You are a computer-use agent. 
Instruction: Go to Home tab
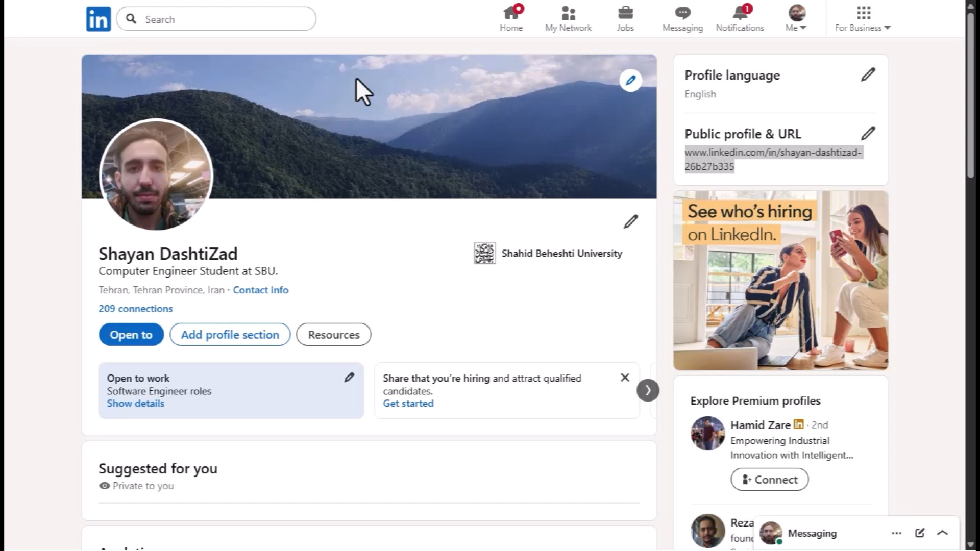511,19
